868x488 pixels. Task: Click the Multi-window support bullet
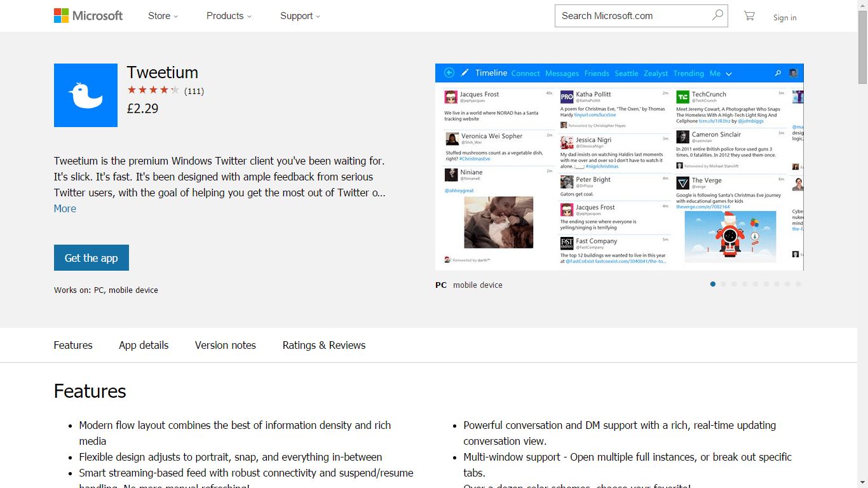pyautogui.click(x=628, y=465)
